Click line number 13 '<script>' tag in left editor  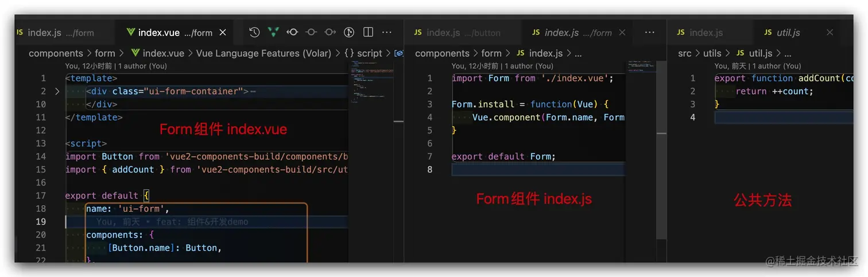[x=86, y=143]
